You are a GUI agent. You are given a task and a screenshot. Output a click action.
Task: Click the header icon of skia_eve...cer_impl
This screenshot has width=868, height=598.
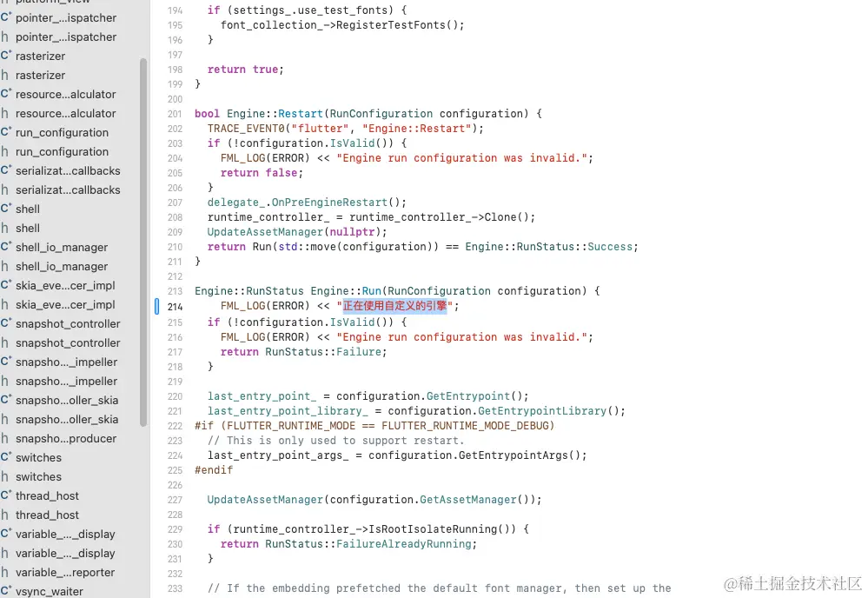click(5, 304)
